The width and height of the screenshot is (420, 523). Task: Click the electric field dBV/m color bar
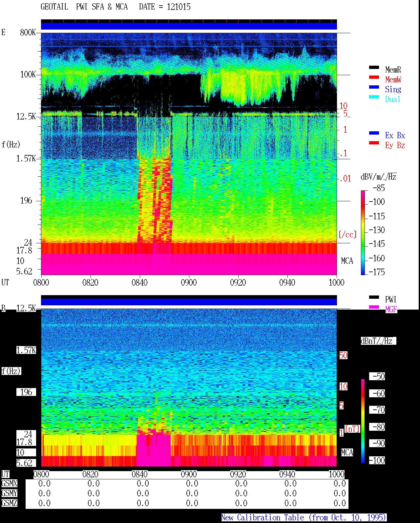363,232
